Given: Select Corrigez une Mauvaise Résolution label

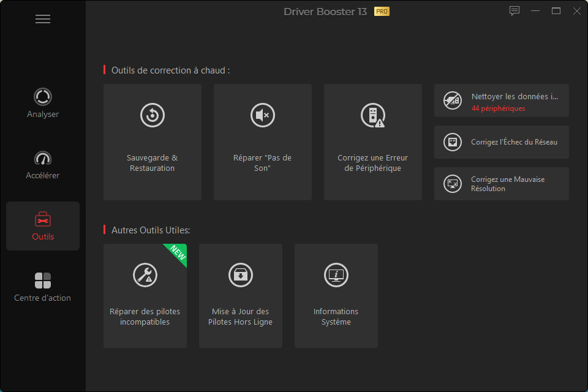Looking at the screenshot, I should 508,184.
